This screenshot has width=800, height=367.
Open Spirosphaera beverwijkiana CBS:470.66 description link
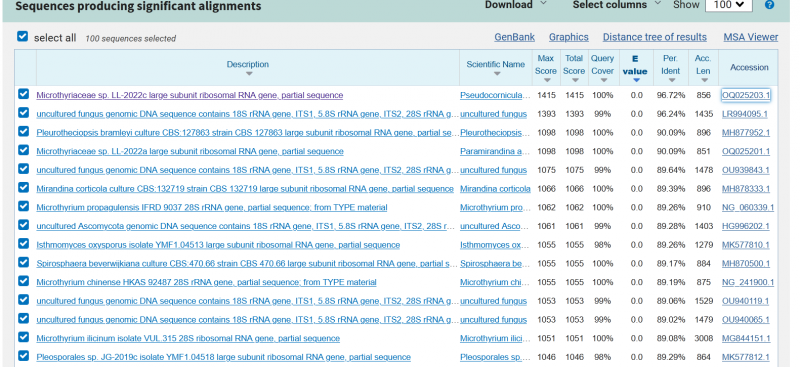click(247, 264)
